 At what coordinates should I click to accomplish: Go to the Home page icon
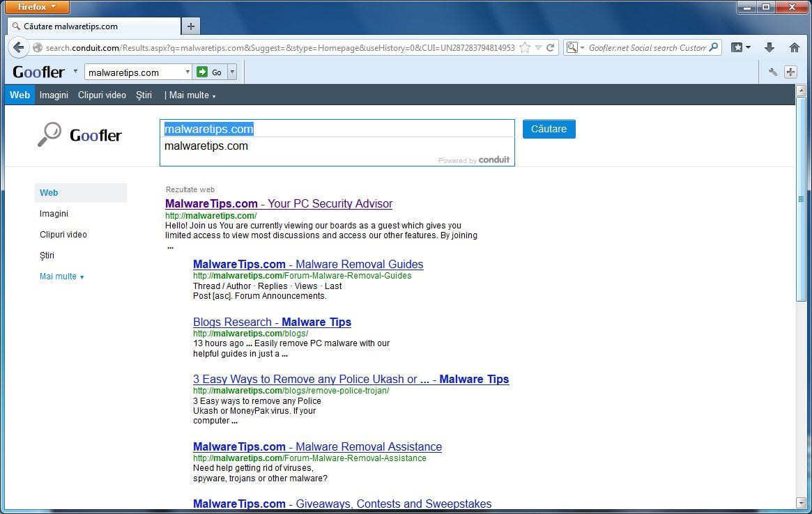(795, 47)
